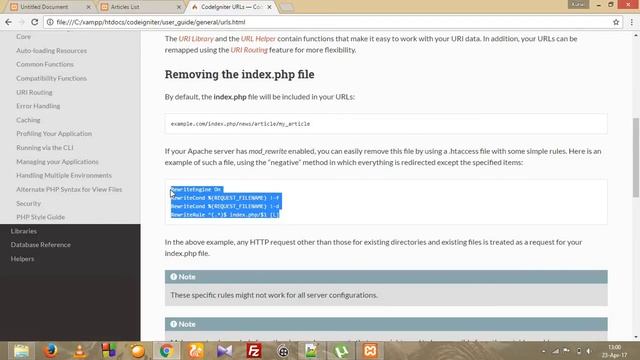This screenshot has height=360, width=640.
Task: View site info icon in address bar
Action: pos(50,22)
